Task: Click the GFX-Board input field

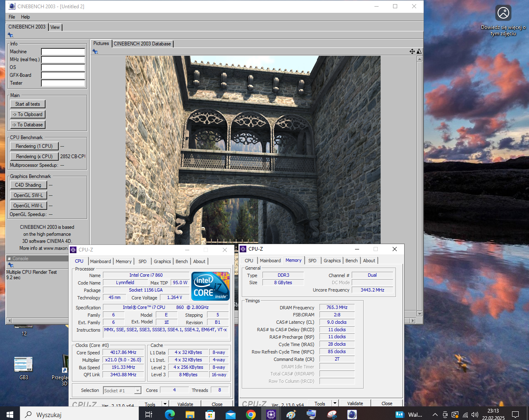Action: coord(63,75)
